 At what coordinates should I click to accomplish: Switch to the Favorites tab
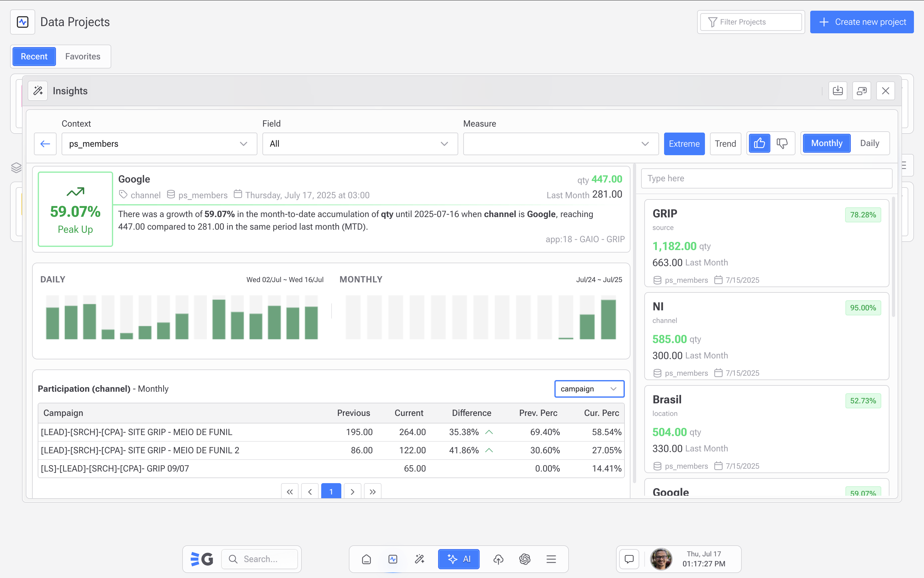(83, 57)
